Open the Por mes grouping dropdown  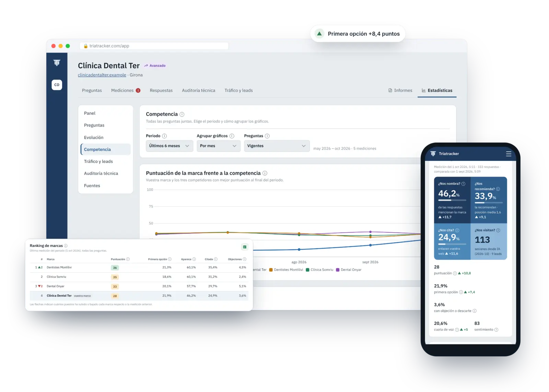(219, 146)
